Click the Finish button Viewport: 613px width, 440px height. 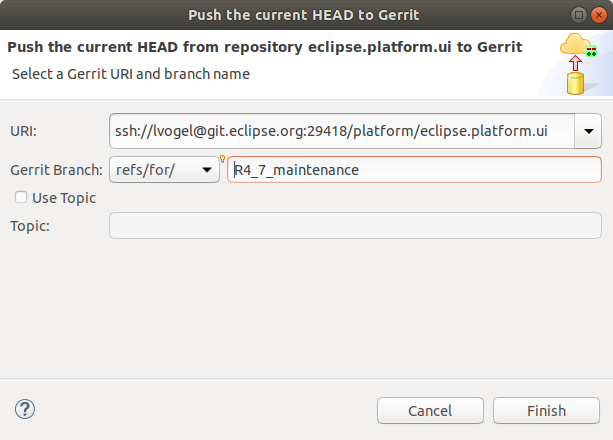546,411
